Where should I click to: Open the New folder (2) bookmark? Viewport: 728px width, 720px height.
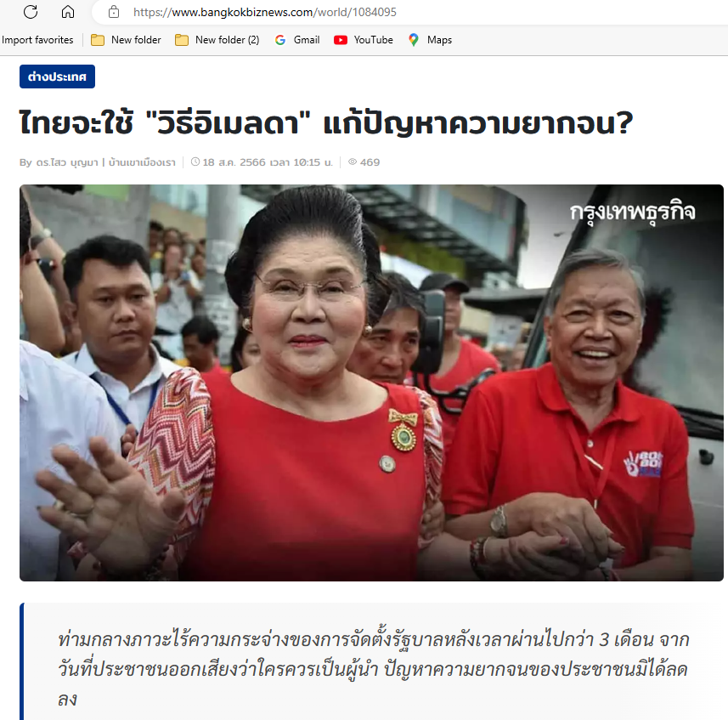(x=217, y=40)
